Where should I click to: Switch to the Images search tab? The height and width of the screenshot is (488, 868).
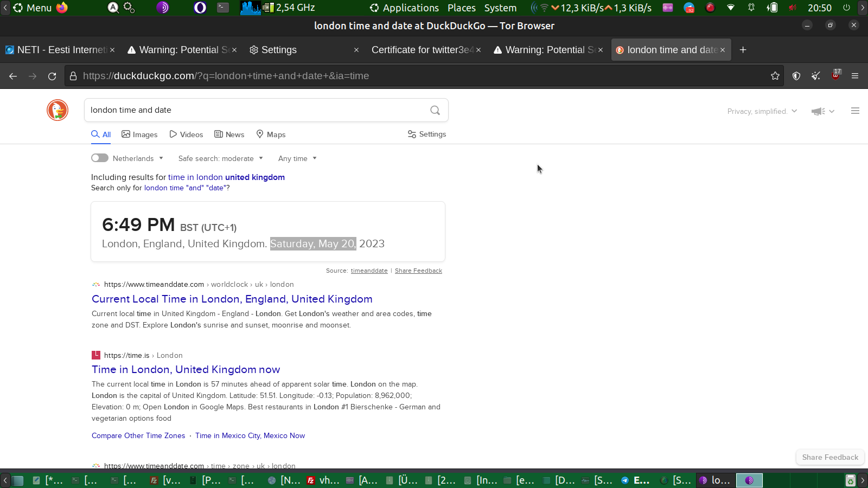pyautogui.click(x=139, y=134)
